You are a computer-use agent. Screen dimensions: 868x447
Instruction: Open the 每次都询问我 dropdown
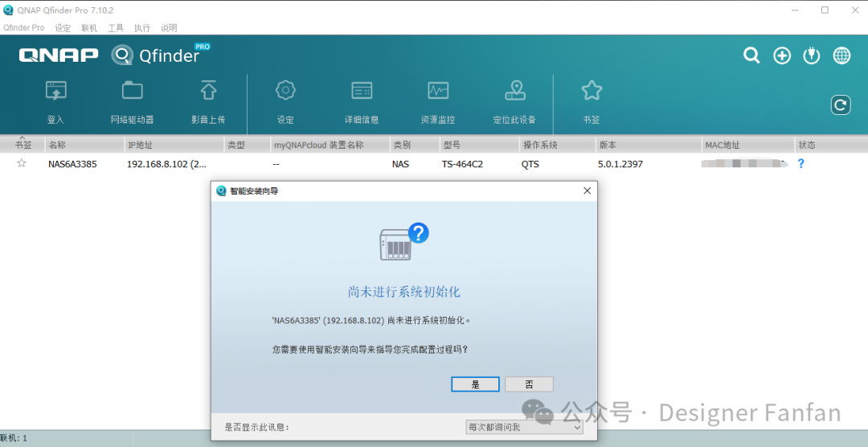pyautogui.click(x=524, y=428)
